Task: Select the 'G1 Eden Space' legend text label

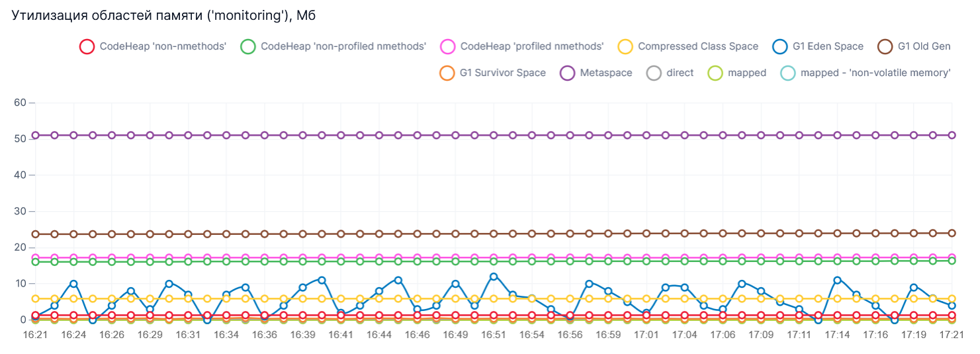Action: coord(827,47)
